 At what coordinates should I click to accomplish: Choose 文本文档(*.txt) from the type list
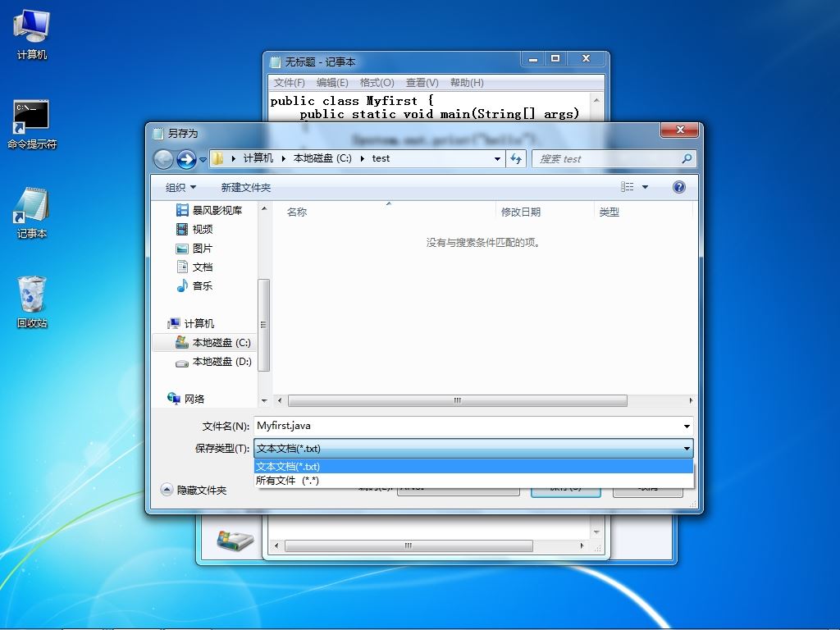coord(473,467)
